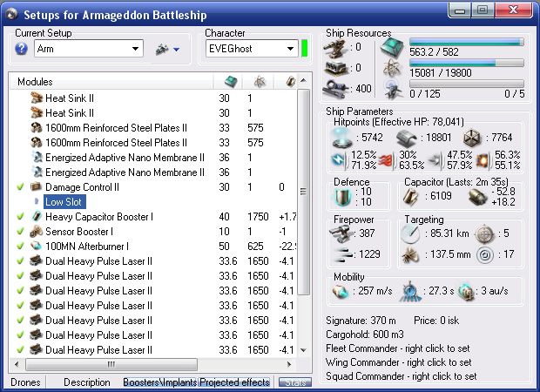
Task: Click the kinetic resistance icon near 47.5%
Action: point(435,160)
